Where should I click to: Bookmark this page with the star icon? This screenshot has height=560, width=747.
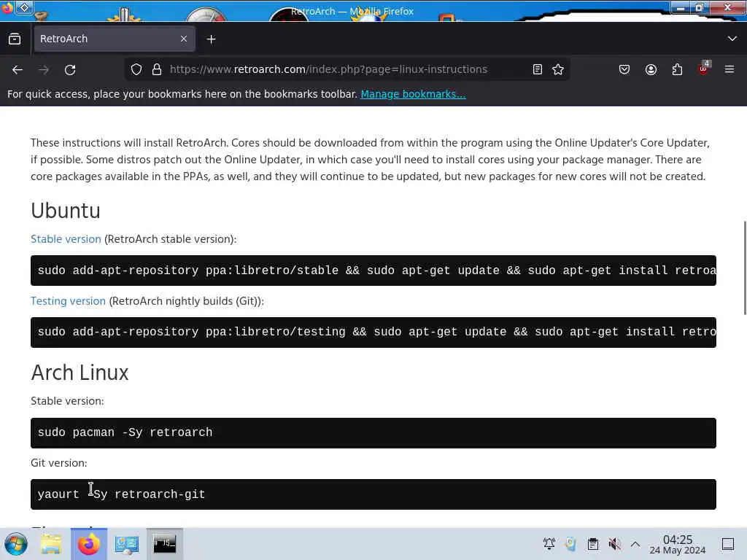click(x=558, y=69)
